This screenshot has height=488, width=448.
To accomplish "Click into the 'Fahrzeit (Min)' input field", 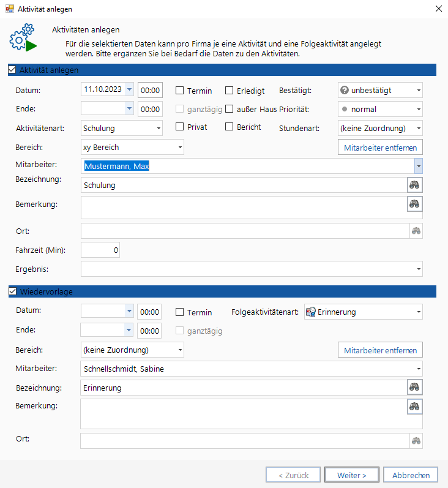I will [100, 250].
